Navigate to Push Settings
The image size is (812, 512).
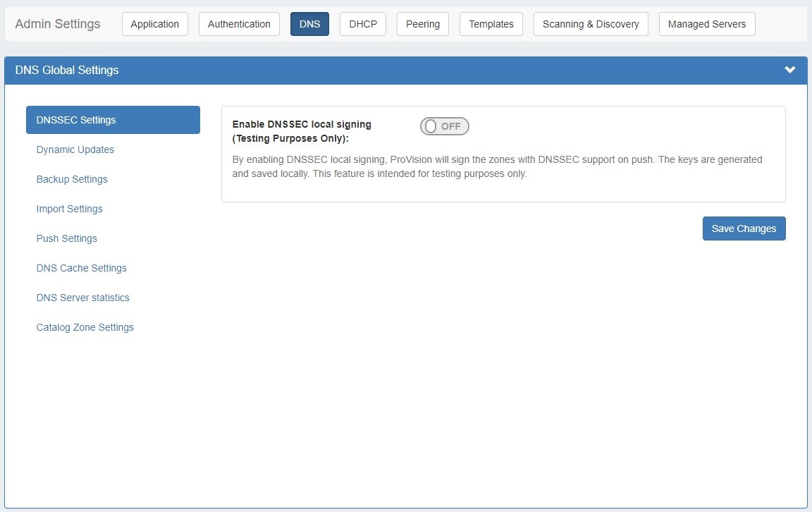point(67,238)
